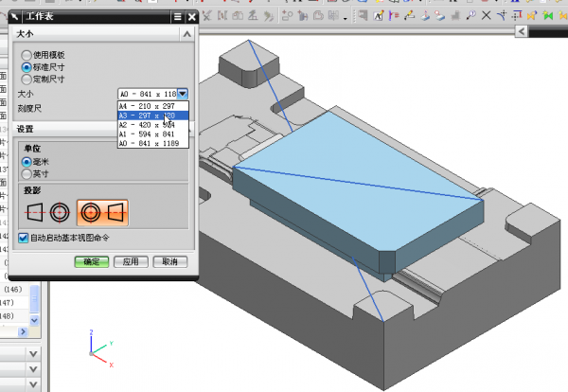Expand the second collapsed panel below navigator
Screen dimensions: 568x392
pyautogui.click(x=33, y=369)
